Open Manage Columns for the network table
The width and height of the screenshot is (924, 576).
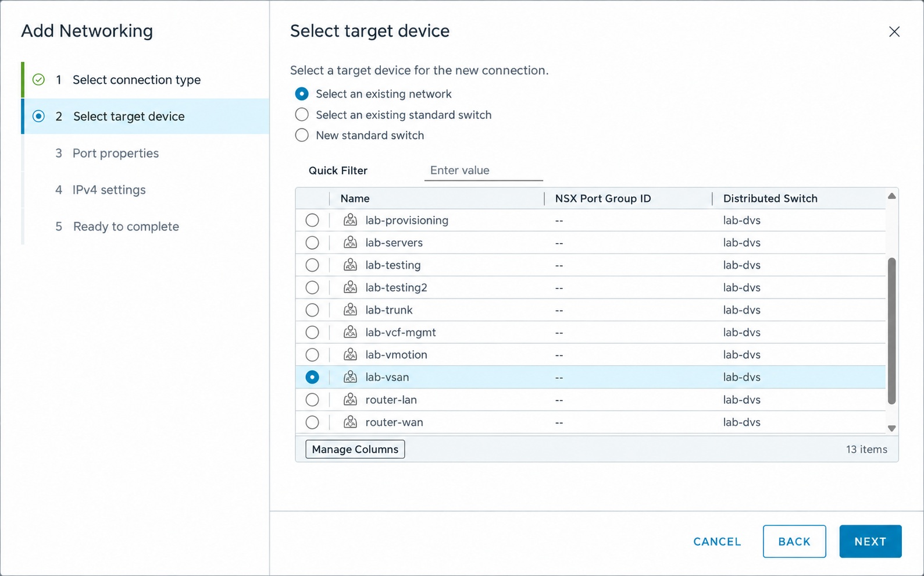coord(355,449)
